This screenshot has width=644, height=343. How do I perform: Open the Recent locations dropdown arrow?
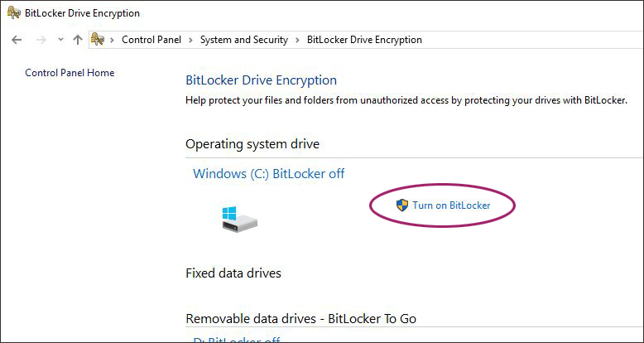click(x=60, y=40)
